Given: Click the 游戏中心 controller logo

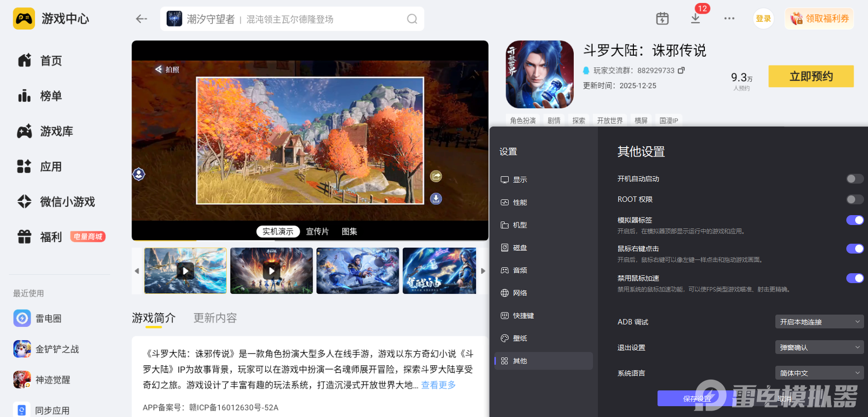Looking at the screenshot, I should click(x=24, y=19).
